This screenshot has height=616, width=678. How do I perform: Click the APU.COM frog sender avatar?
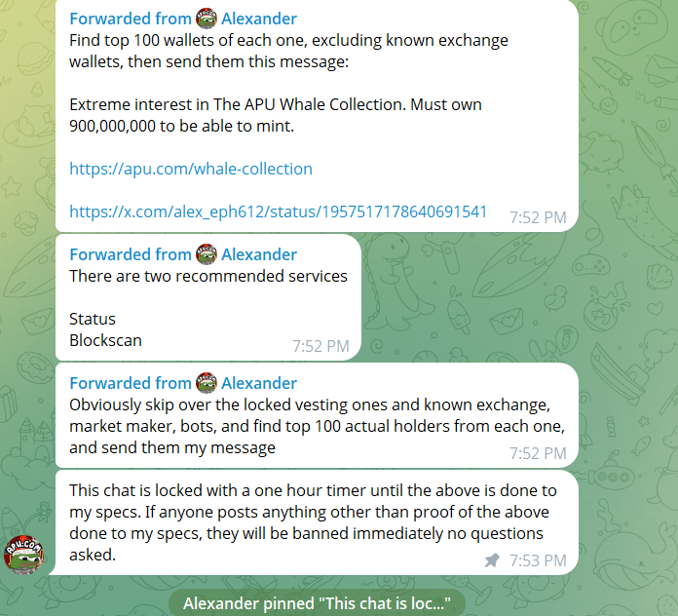tap(23, 555)
